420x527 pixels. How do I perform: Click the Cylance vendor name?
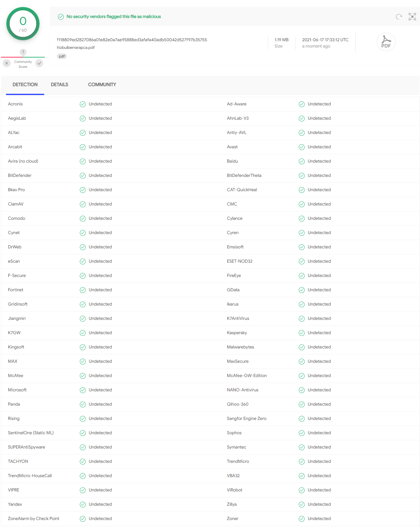coord(235,218)
